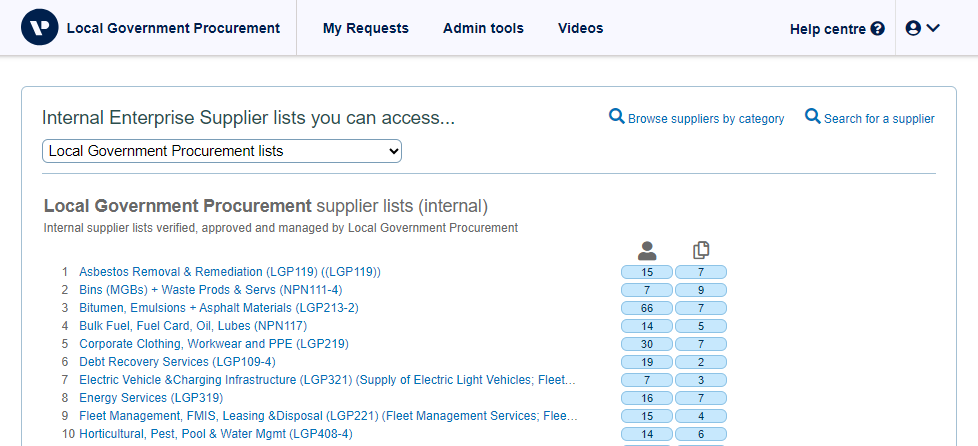Viewport: 978px width, 446px height.
Task: Click supplier count 14 for Horticultural, Pest
Action: tap(647, 434)
